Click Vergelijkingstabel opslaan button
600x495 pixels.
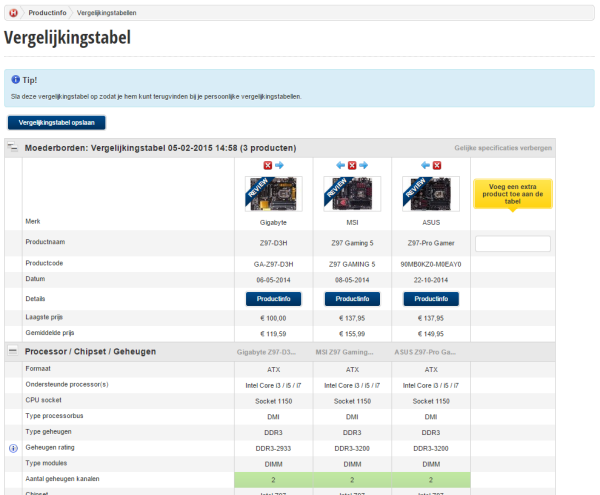57,123
